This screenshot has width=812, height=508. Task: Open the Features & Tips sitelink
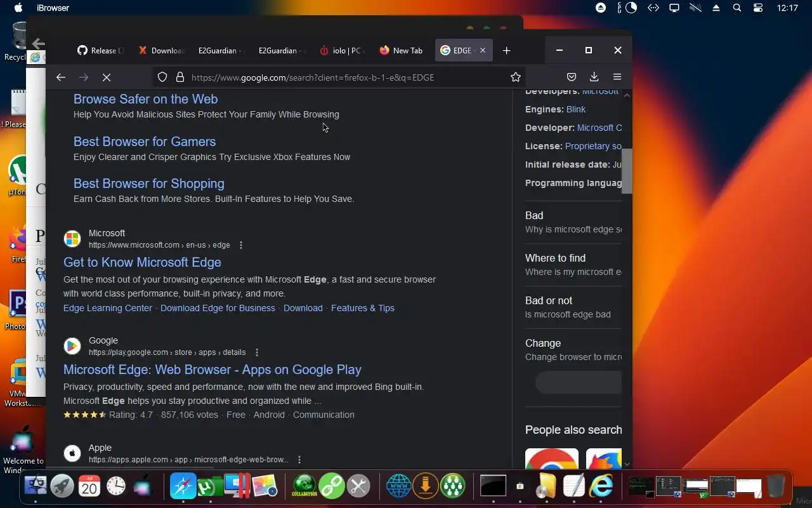coord(363,308)
